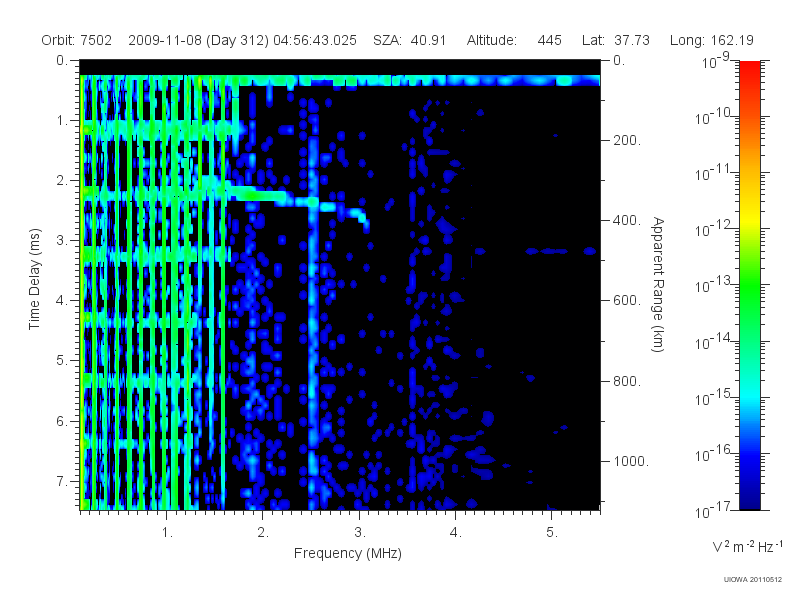
Task: Click the 10^-13 color scale label
Action: point(715,285)
